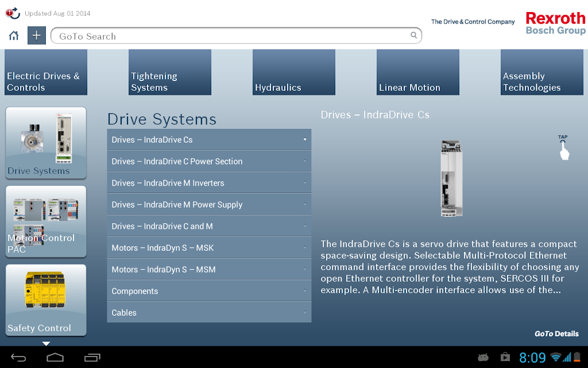Select Motors – IndraDyn S – MSM
The image size is (588, 368).
point(209,270)
